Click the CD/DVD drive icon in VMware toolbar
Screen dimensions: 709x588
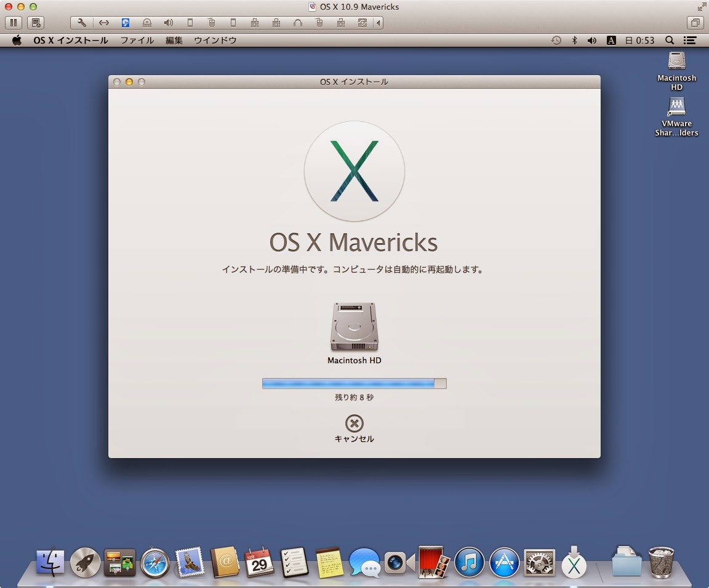147,23
